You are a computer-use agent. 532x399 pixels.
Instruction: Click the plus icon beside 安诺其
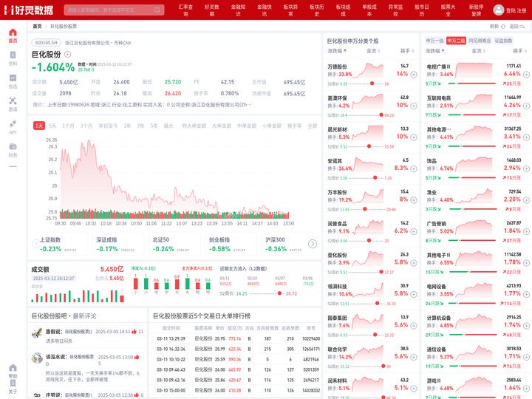[414, 168]
